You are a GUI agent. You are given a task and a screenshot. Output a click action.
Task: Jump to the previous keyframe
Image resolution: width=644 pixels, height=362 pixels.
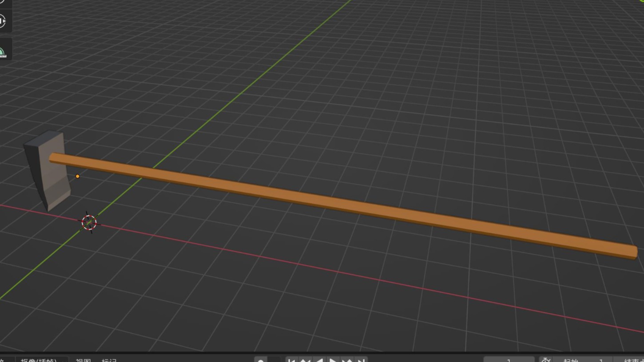tap(305, 360)
